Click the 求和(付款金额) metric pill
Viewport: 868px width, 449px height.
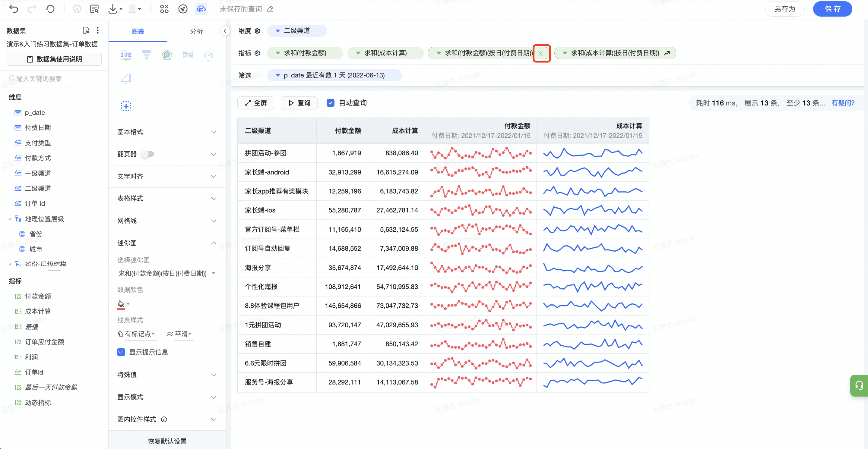coord(305,53)
